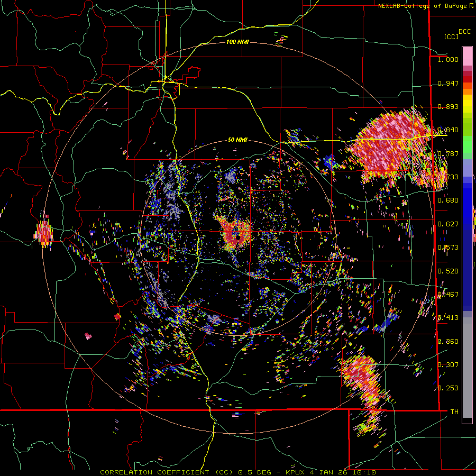The width and height of the screenshot is (476, 476).
Task: Pick the light pink color at scale top
Action: [467, 56]
